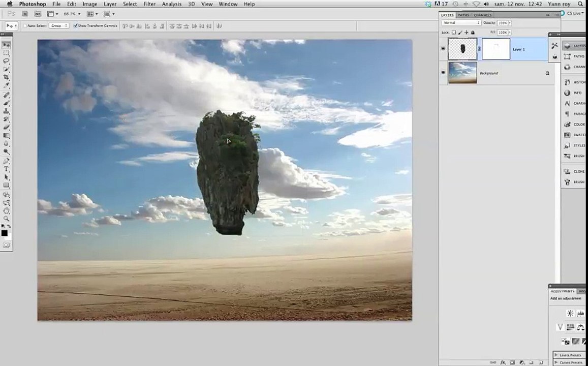Click the Opacity value field
588x366 pixels.
tap(502, 23)
